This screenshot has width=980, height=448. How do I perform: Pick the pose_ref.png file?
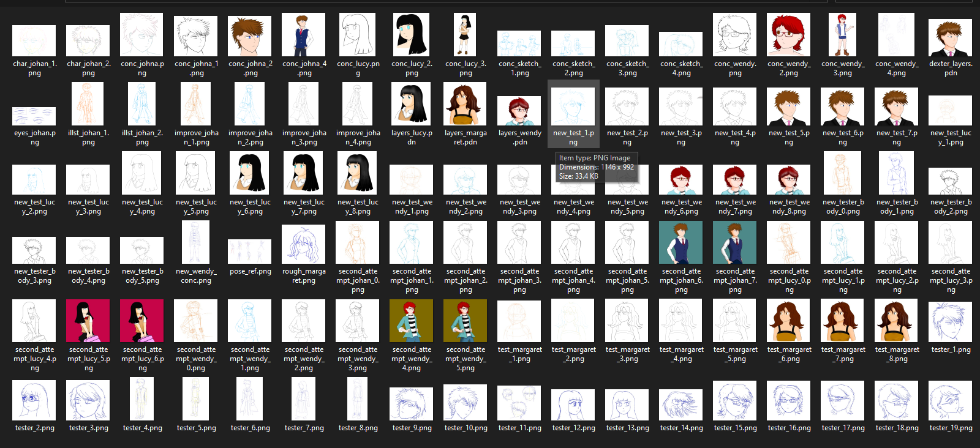point(250,252)
